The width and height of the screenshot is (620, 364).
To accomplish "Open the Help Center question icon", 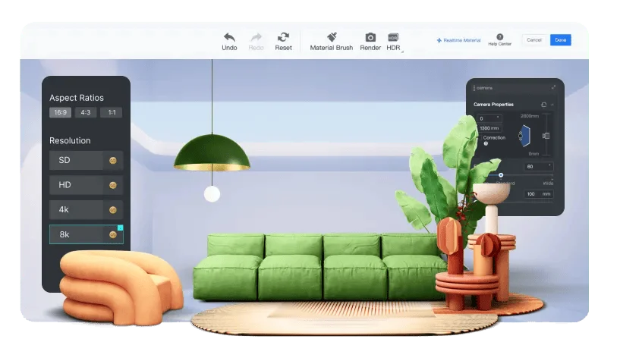I will point(500,36).
